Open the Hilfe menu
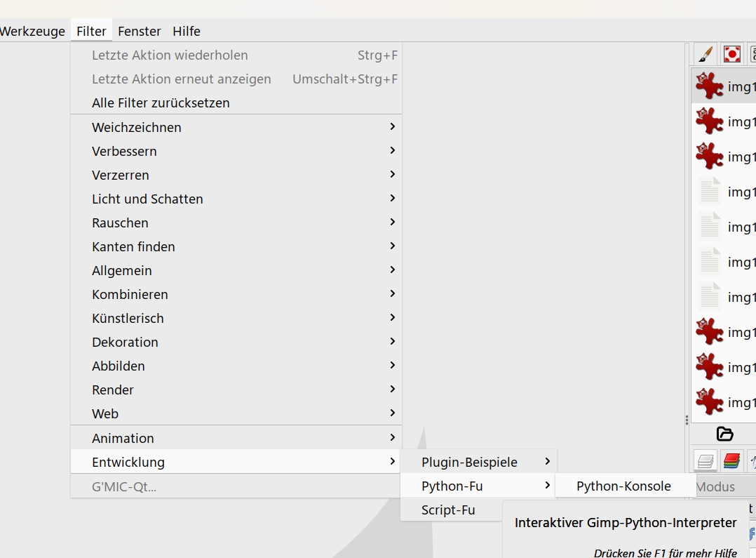756x558 pixels. (x=187, y=31)
